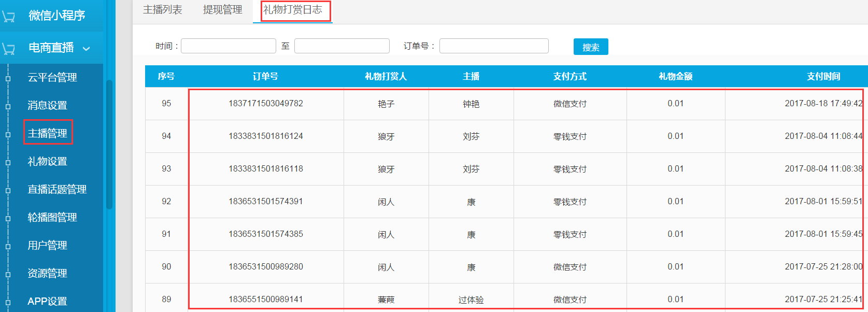Click the start time input field

coord(228,46)
